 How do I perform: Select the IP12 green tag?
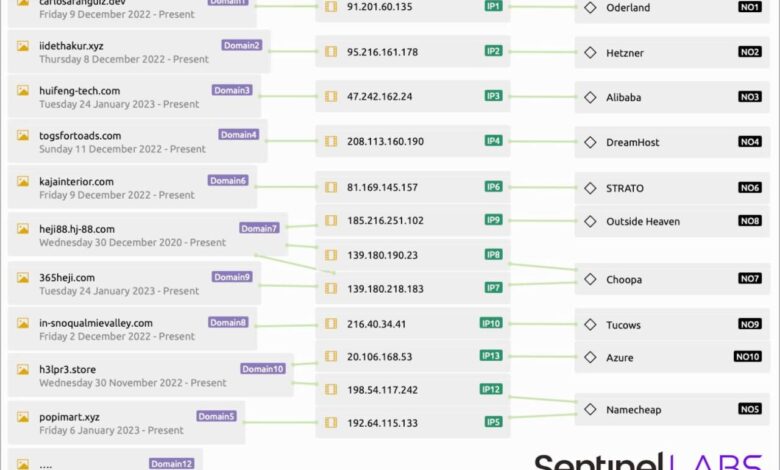[x=491, y=389]
